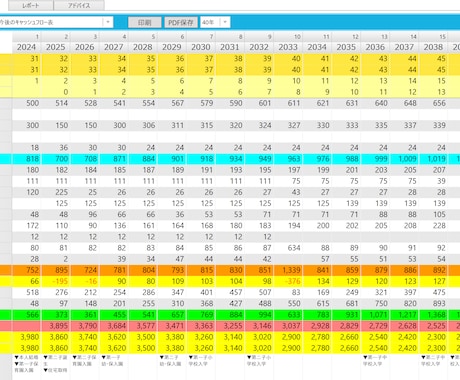Click the 228 cell under 2038
This screenshot has width=460, height=380.
[x=433, y=225]
